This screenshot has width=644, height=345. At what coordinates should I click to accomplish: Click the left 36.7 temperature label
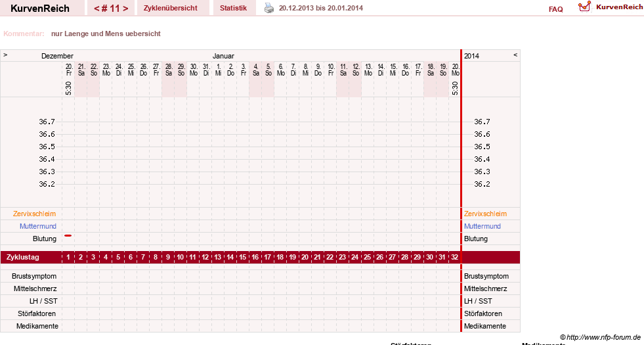[47, 122]
